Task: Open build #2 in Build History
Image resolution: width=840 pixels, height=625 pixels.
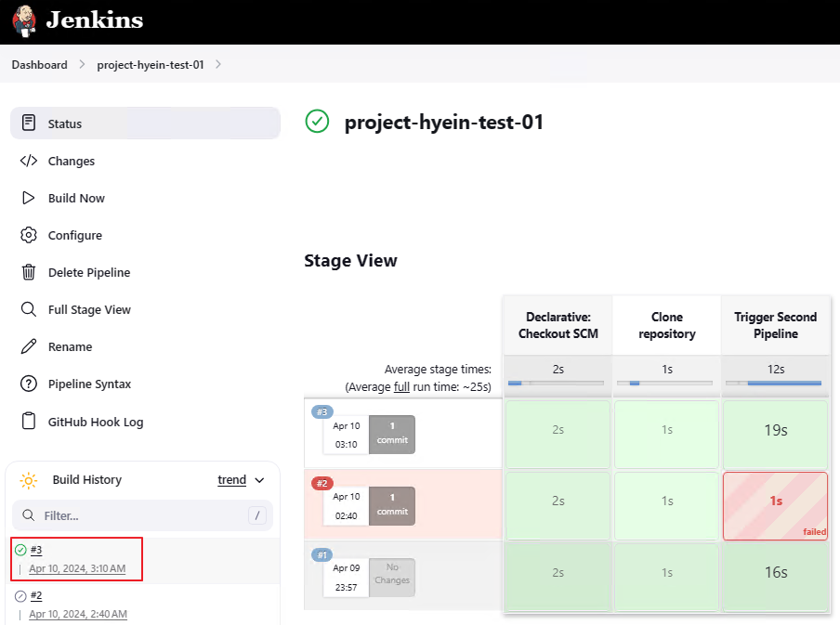Action: click(x=36, y=595)
